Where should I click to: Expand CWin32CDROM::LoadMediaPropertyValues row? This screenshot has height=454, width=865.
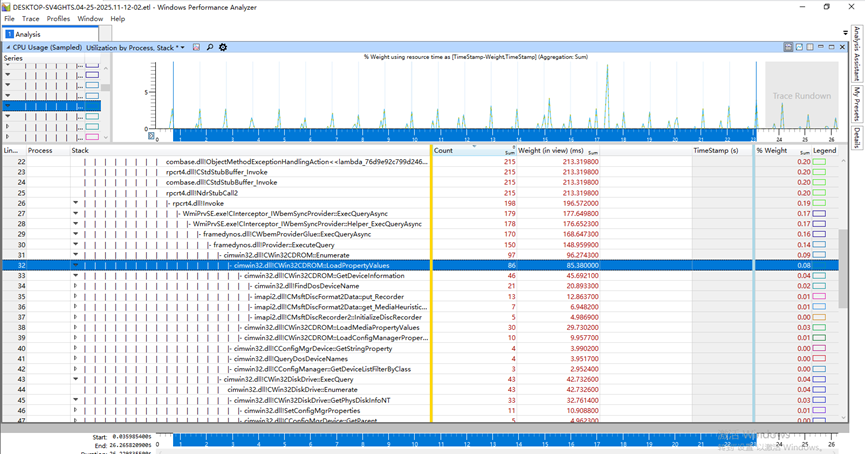[x=76, y=328]
